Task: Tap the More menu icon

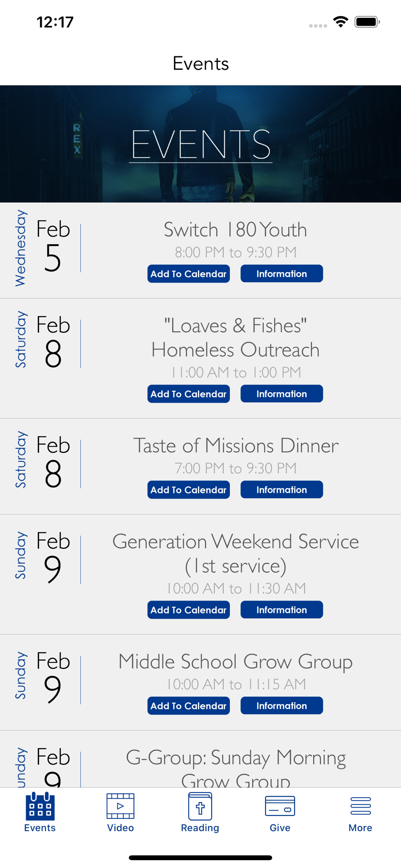Action: coord(360,806)
